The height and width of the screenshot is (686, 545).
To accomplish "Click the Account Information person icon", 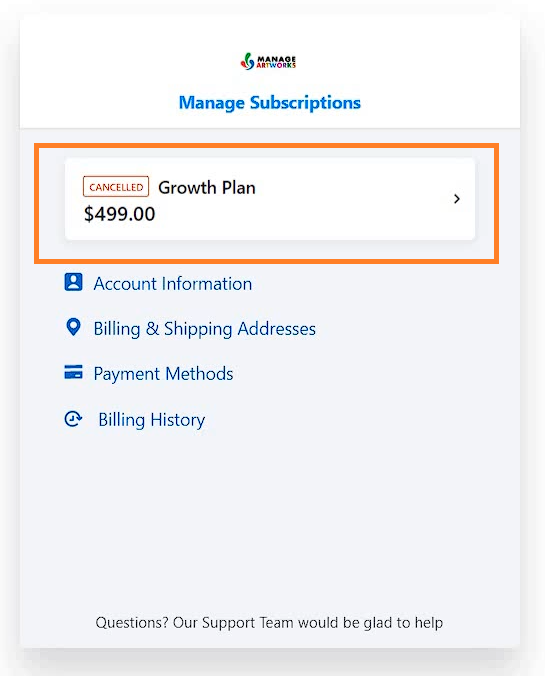I will coord(73,282).
